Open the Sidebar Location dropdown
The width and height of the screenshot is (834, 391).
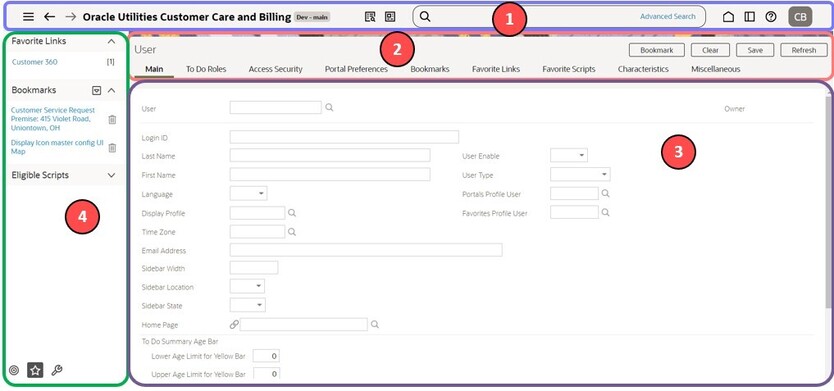[x=247, y=286]
